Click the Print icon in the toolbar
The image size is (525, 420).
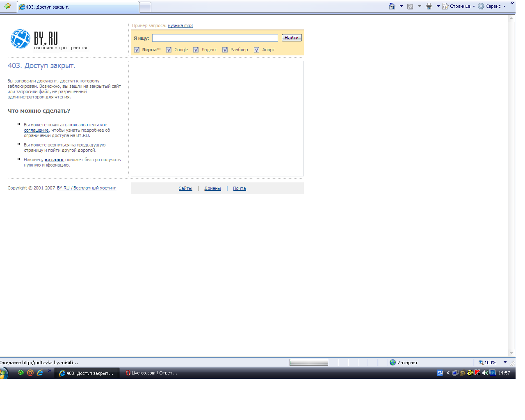point(429,6)
